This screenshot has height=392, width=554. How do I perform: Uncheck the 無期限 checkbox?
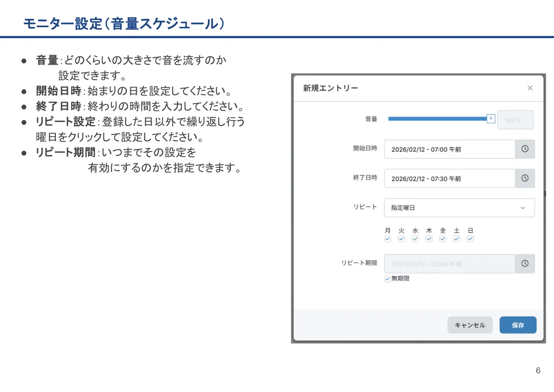pyautogui.click(x=387, y=279)
